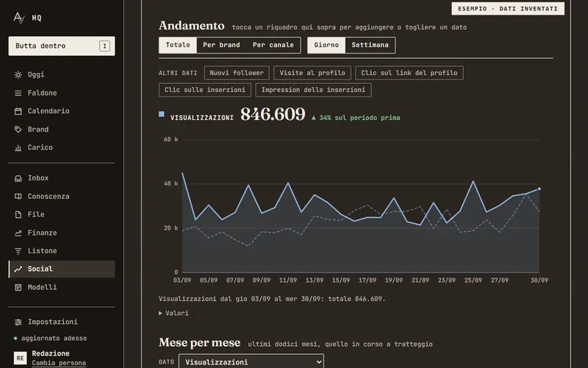Click the 30/09 axis label
The width and height of the screenshot is (588, 368).
coord(539,280)
